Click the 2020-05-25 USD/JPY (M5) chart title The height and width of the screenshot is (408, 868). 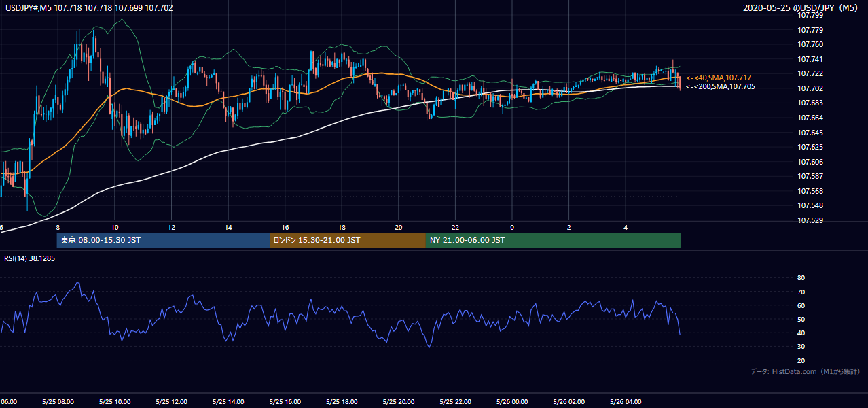coord(801,8)
